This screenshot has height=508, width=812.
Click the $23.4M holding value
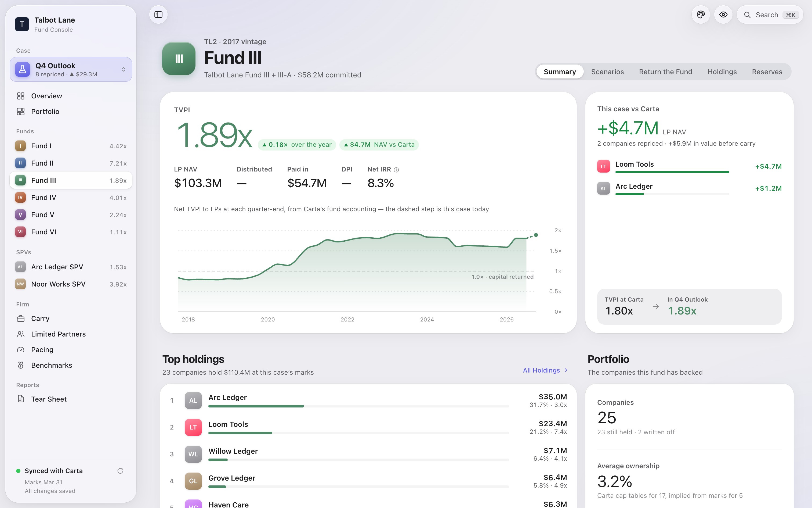point(553,424)
